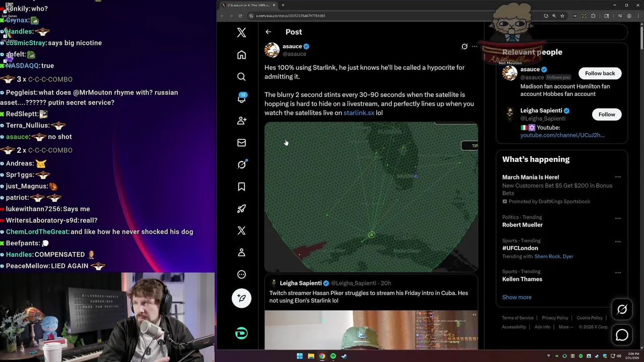Open Leigha Sapienti quoted post header
Image resolution: width=644 pixels, height=362 pixels.
tap(330, 283)
